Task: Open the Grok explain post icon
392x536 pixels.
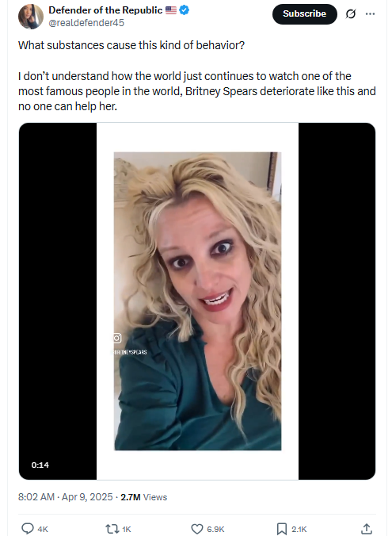Action: pos(351,14)
